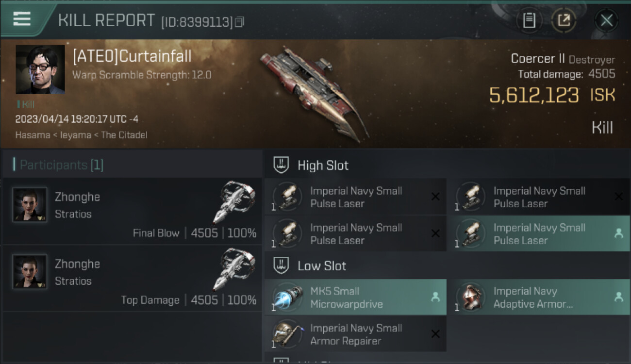
Task: Select the MK5 Small Microwarpdrive module
Action: click(355, 298)
